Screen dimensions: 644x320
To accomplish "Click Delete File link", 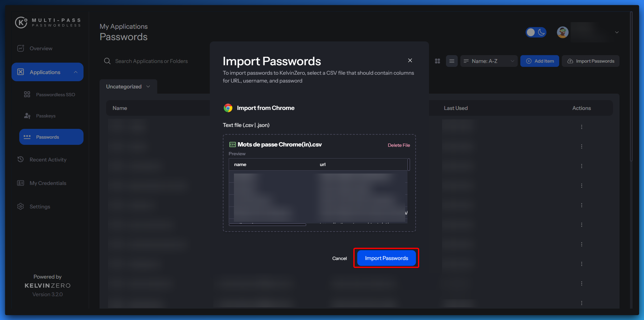I will [399, 145].
